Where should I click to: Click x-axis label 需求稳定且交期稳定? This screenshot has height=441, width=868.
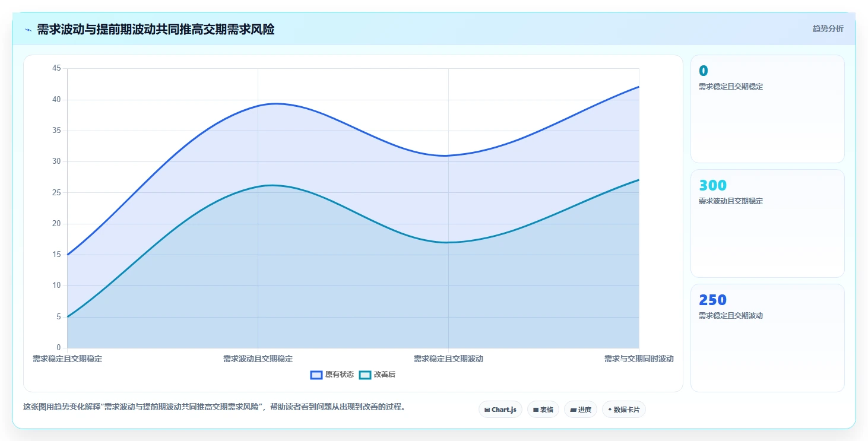(x=67, y=358)
